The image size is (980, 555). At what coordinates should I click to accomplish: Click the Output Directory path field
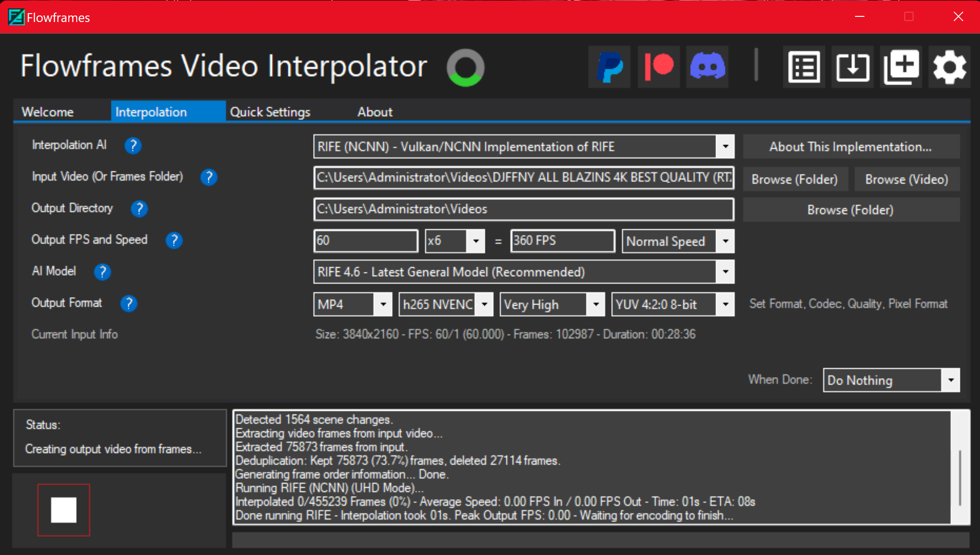point(524,209)
